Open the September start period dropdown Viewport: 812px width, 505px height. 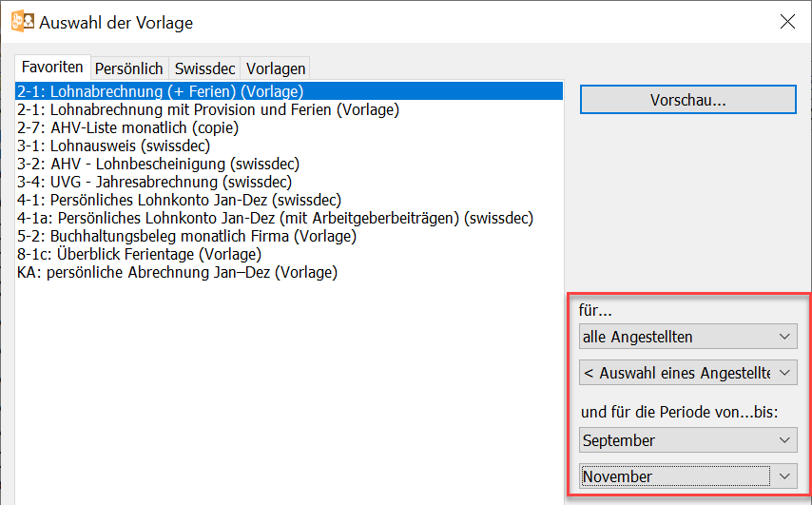coord(687,440)
